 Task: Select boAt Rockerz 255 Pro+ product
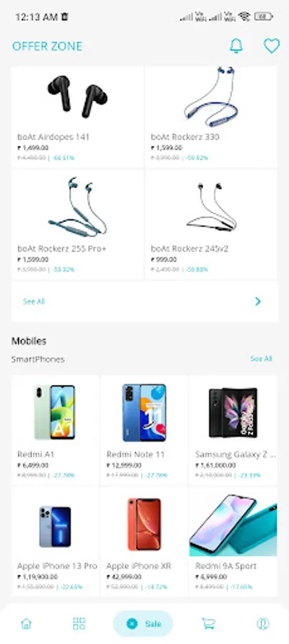tap(77, 225)
